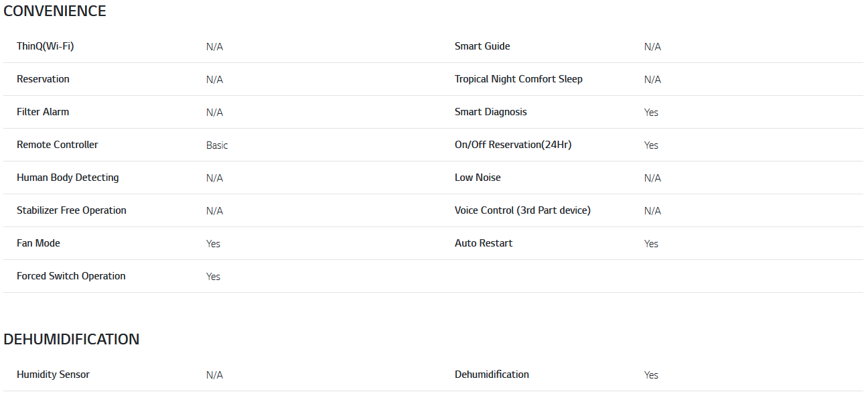The width and height of the screenshot is (868, 402).
Task: Click the On/Off Reservation(24Hr) label
Action: [x=513, y=145]
